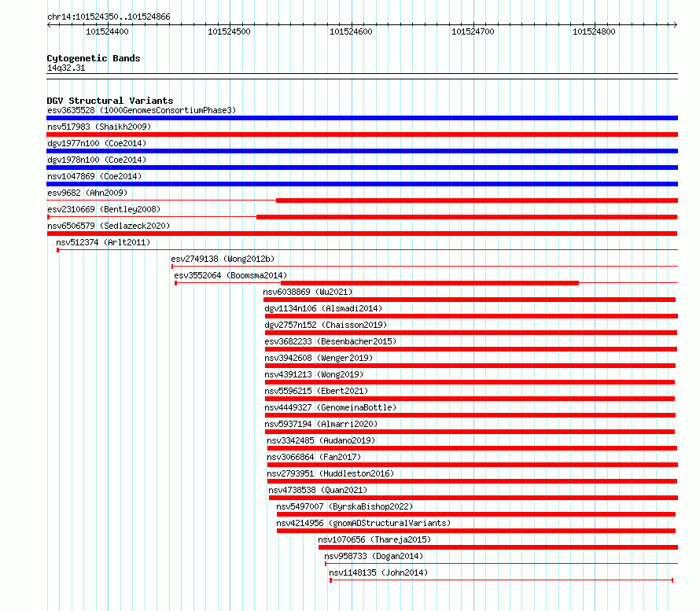Click nsv4738538 (Quan2021) label
Screen dimensions: 700x611
[x=318, y=490]
